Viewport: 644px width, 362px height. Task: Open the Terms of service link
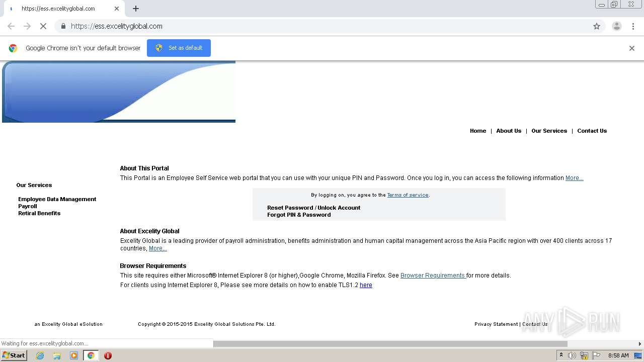click(x=408, y=195)
